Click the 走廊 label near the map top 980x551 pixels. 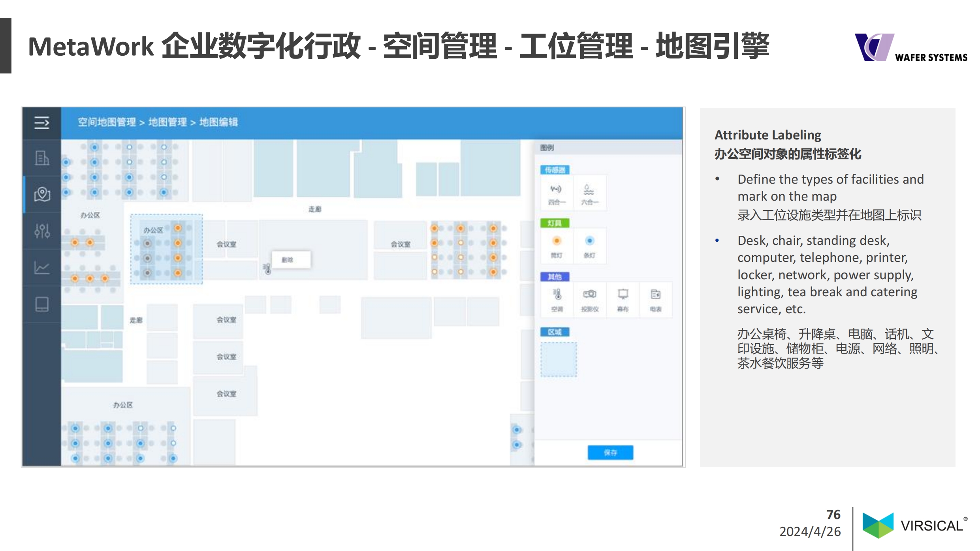point(315,209)
